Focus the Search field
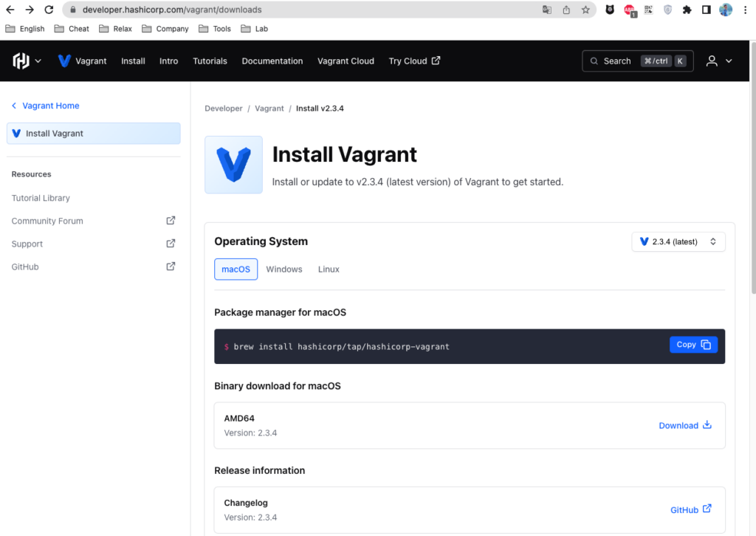Screen dimensions: 756x536 click(637, 61)
